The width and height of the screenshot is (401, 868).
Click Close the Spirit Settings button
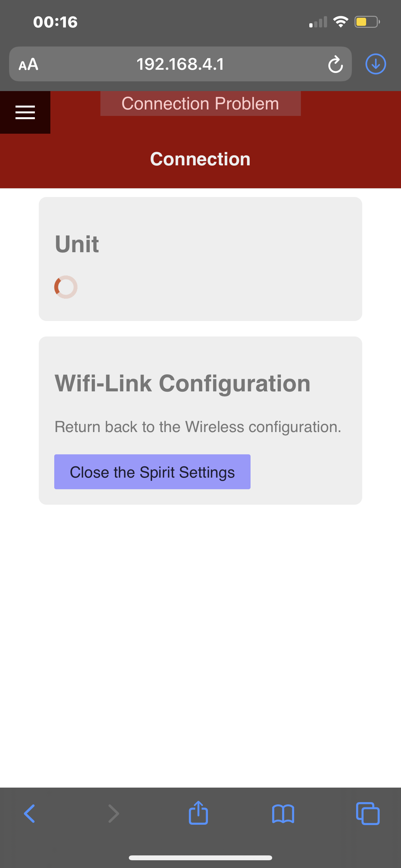click(x=152, y=472)
